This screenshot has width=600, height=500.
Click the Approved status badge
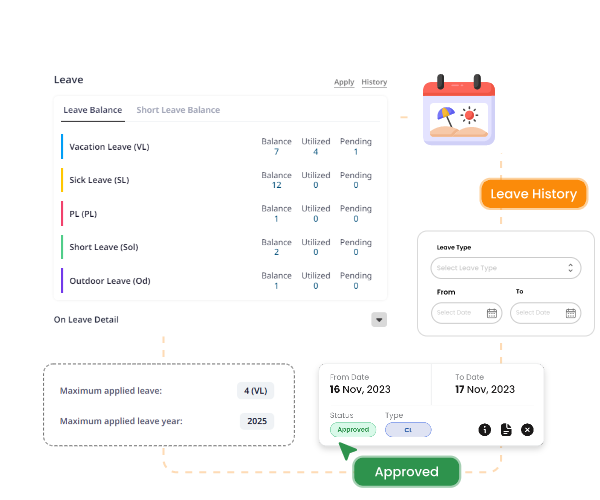[352, 429]
